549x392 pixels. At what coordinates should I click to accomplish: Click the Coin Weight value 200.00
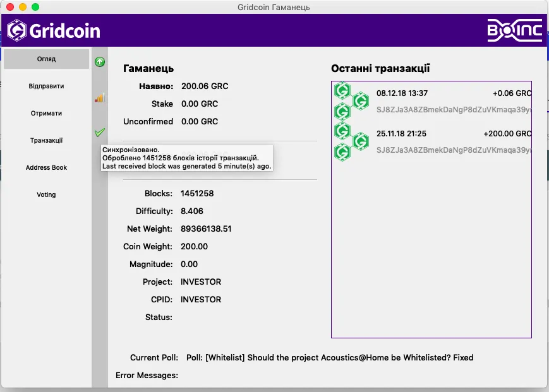pyautogui.click(x=195, y=247)
